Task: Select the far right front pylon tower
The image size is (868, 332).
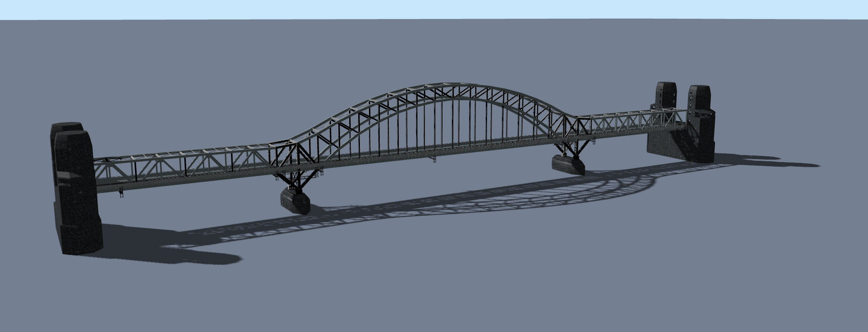Action: tap(701, 124)
